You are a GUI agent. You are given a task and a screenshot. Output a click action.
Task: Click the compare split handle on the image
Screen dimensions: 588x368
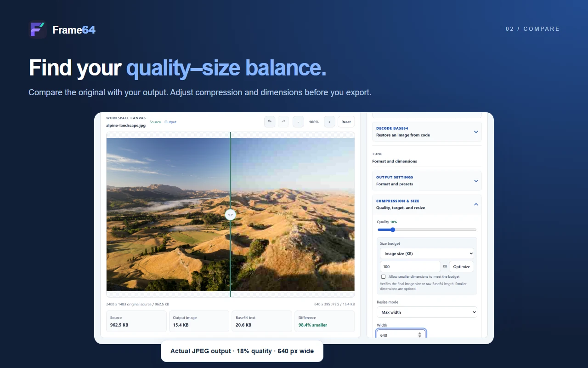tap(230, 214)
